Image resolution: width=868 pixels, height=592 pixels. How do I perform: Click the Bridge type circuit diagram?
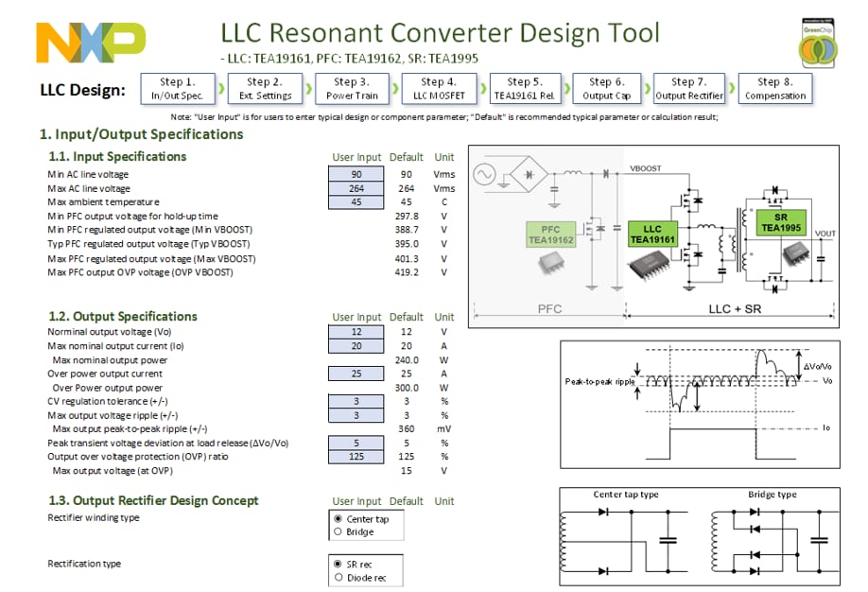[x=772, y=541]
